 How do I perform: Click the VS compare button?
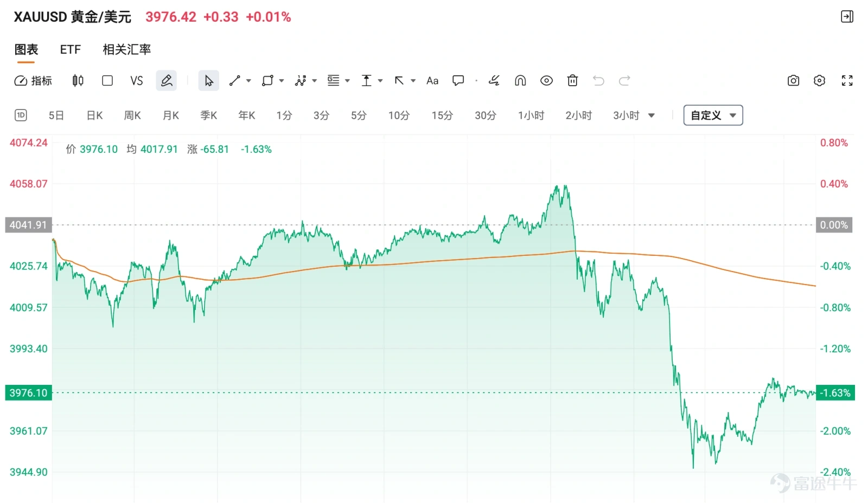pos(136,81)
